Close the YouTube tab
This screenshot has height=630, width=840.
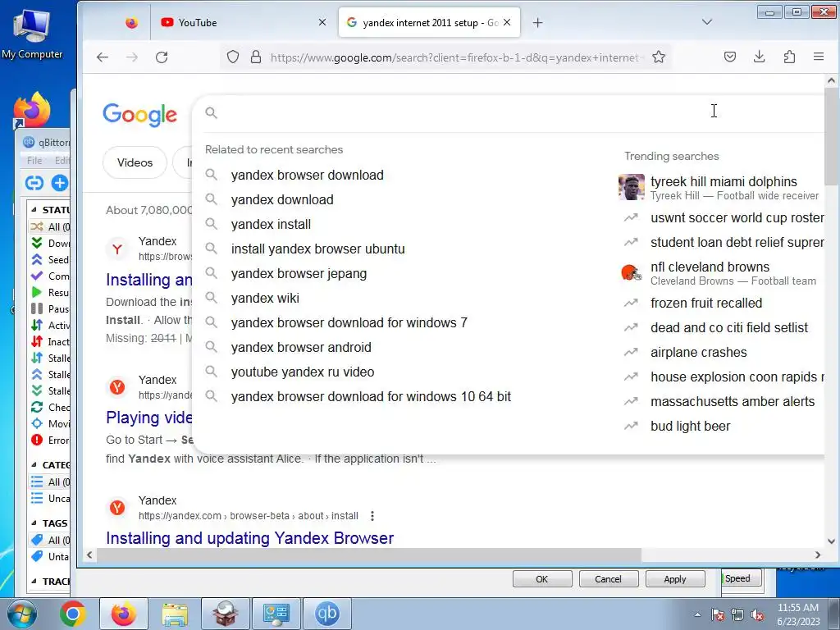[x=322, y=22]
